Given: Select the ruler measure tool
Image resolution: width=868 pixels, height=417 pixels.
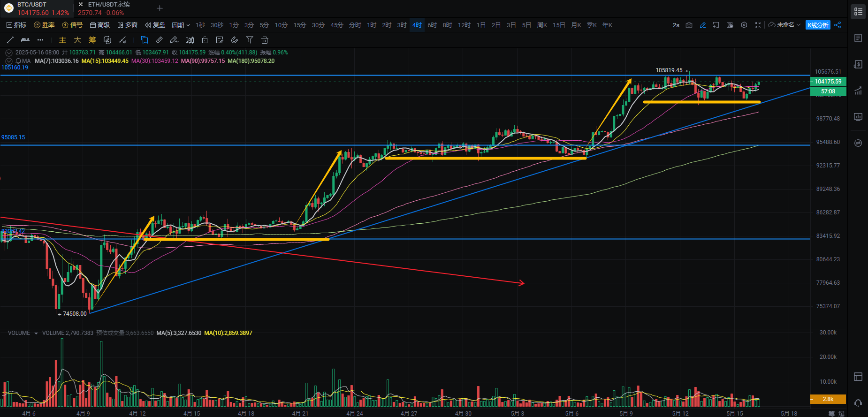Looking at the screenshot, I should pos(160,40).
